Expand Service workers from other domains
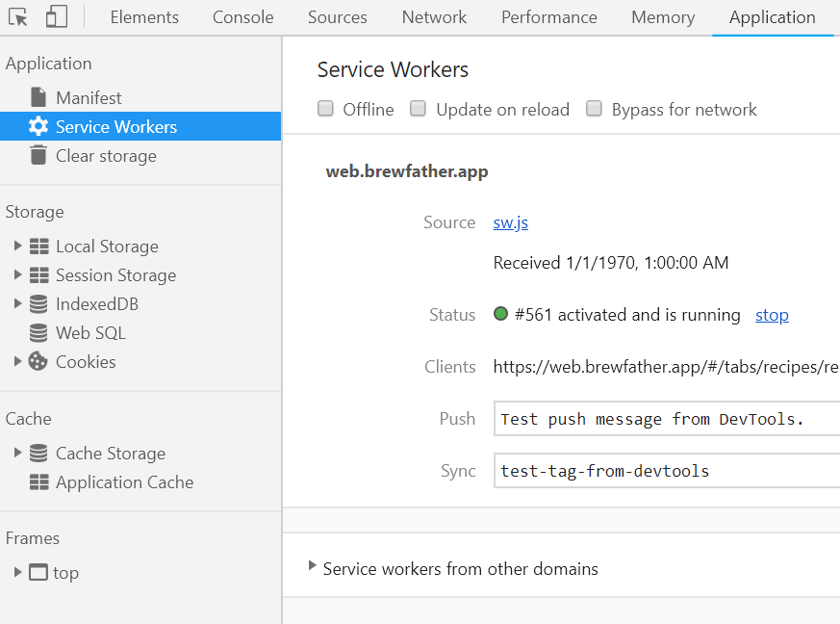Screen dimensions: 840x624 click(313, 565)
